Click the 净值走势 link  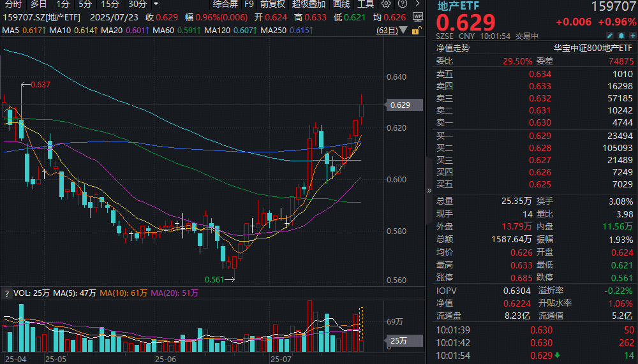point(453,48)
